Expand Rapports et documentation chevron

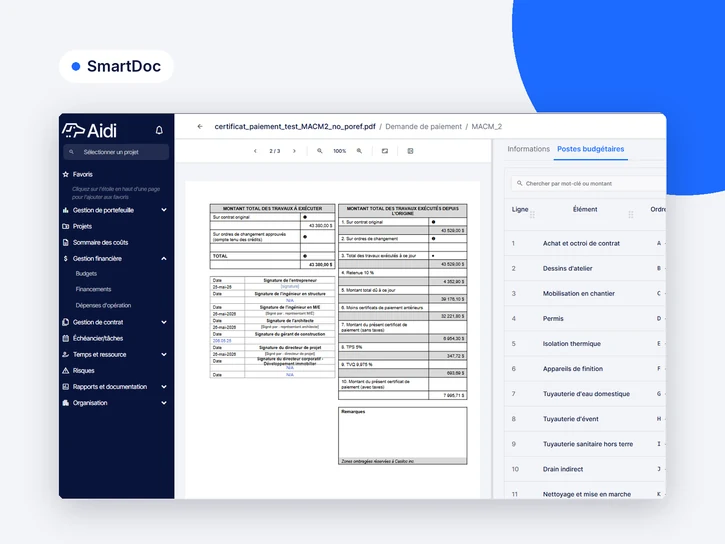tap(164, 387)
